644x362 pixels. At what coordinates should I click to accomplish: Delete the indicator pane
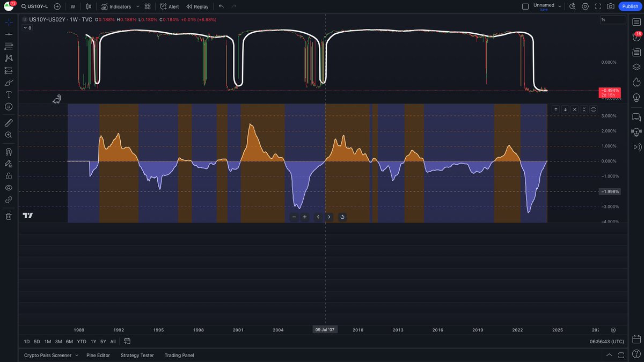coord(575,109)
